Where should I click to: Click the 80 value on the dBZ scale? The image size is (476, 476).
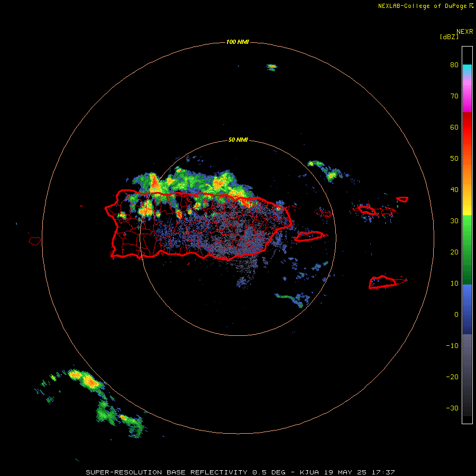pos(454,65)
